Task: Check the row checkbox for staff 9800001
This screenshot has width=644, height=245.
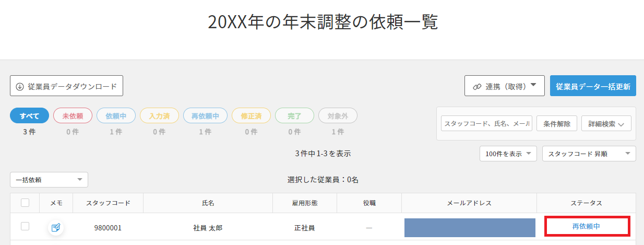Action: tap(25, 226)
